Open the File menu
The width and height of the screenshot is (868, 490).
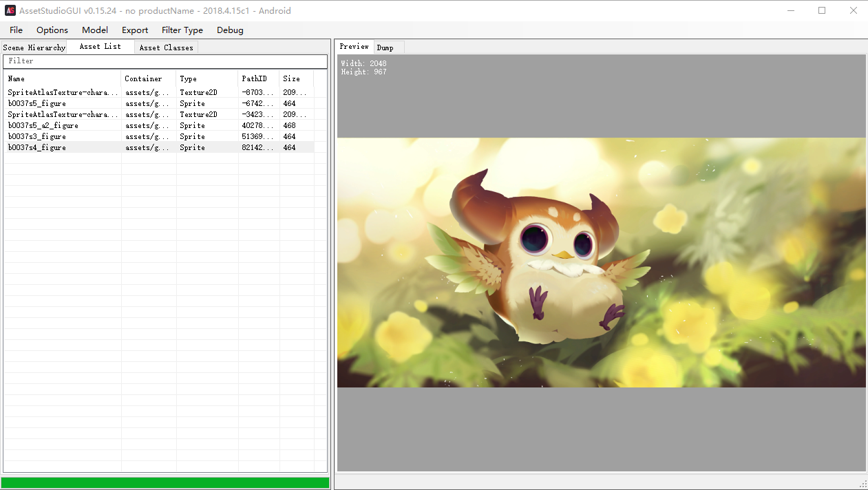(x=16, y=30)
